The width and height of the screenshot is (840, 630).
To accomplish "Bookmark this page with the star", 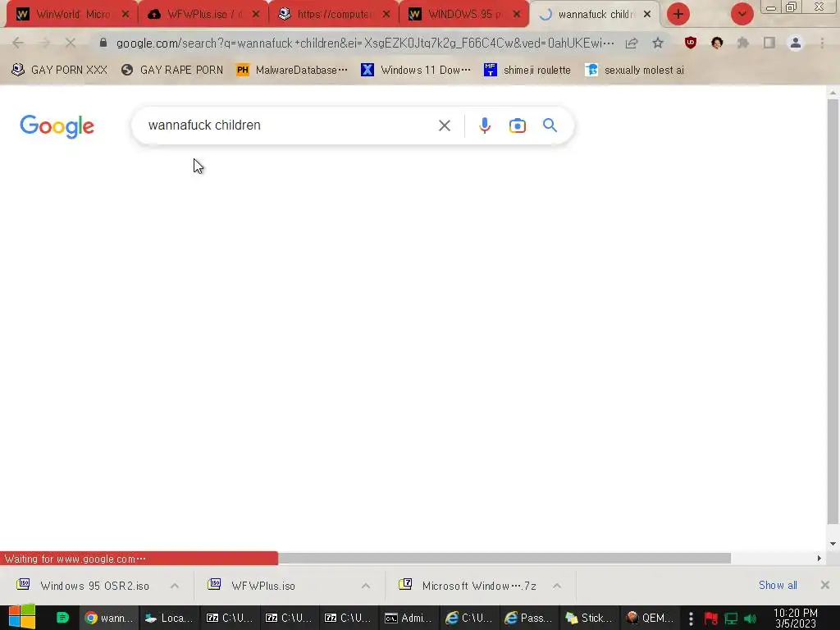I will tap(658, 43).
